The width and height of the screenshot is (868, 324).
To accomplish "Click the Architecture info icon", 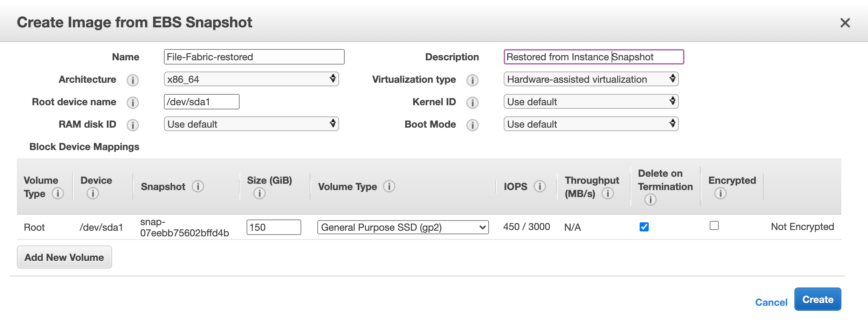I will coord(132,80).
